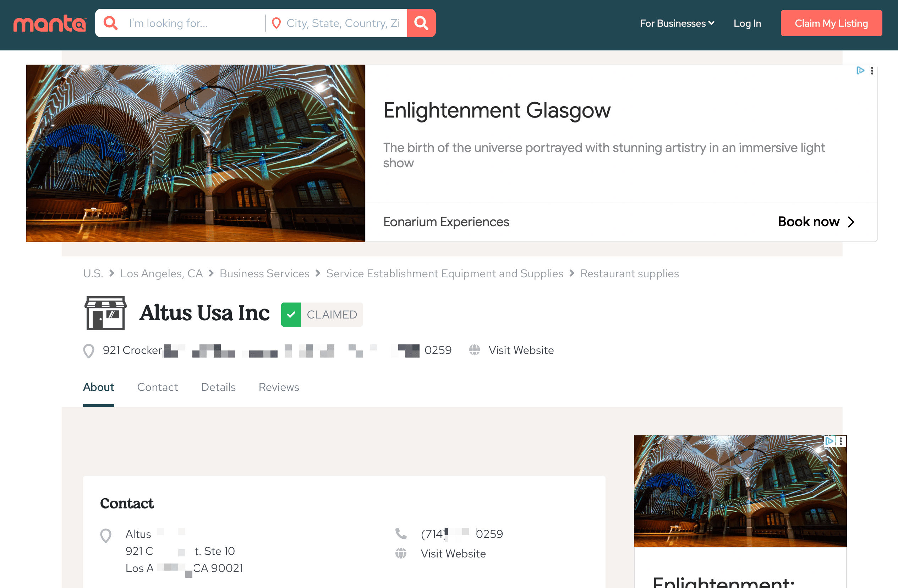This screenshot has height=588, width=898.
Task: Open the Details tab
Action: [218, 387]
